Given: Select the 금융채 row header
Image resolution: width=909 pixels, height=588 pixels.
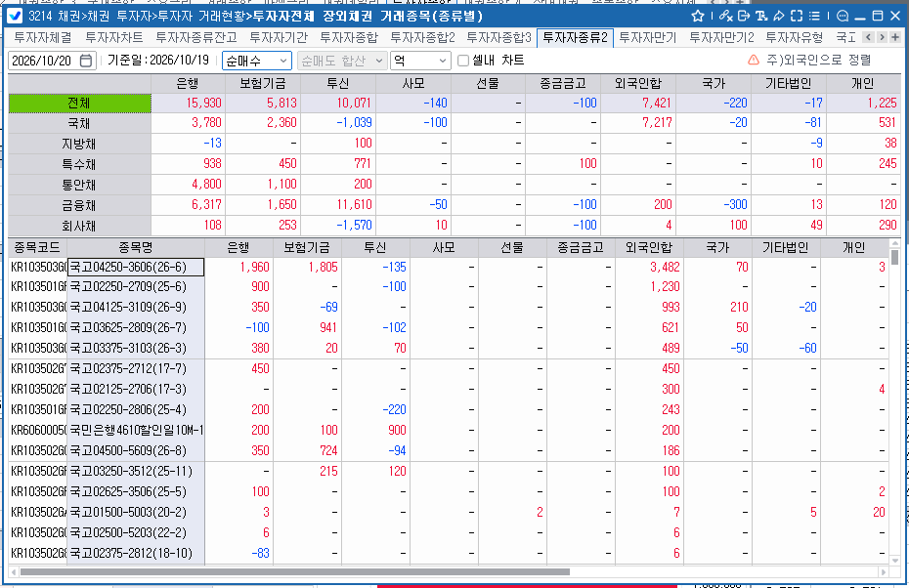Looking at the screenshot, I should pos(79,205).
